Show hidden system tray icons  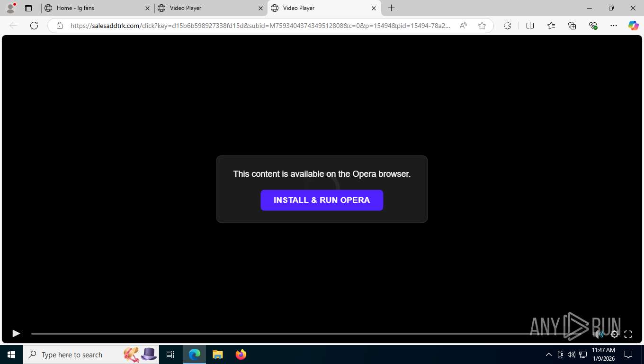click(549, 355)
